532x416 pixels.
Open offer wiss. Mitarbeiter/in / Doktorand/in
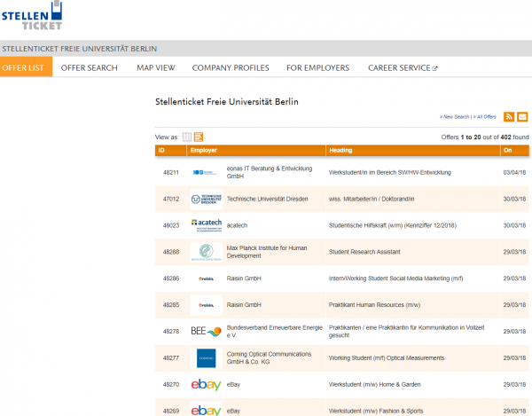[372, 200]
